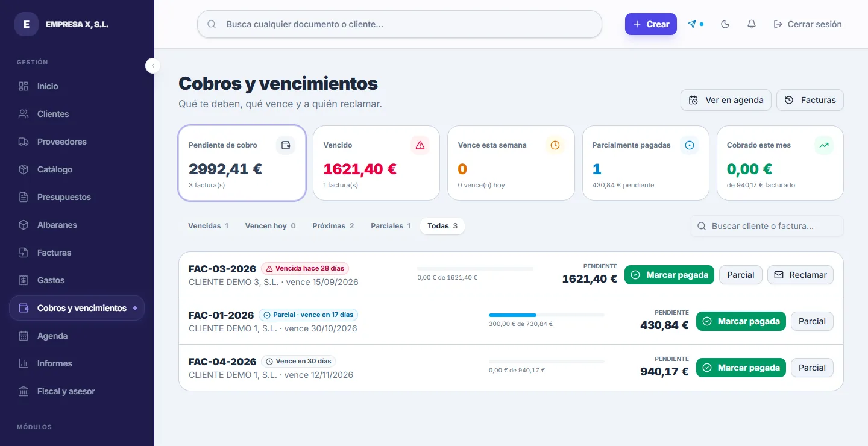Click Ver en agenda button
This screenshot has width=868, height=446.
[x=726, y=100]
